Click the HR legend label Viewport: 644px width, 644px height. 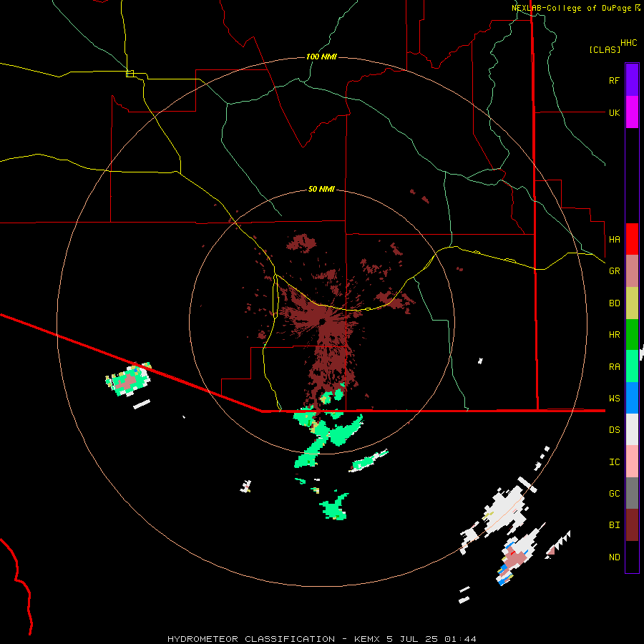tap(614, 335)
